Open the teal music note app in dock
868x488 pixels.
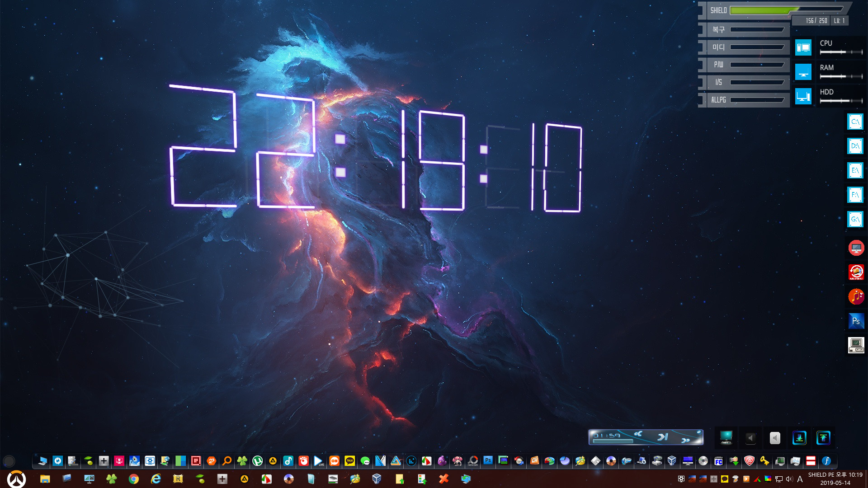(x=288, y=461)
